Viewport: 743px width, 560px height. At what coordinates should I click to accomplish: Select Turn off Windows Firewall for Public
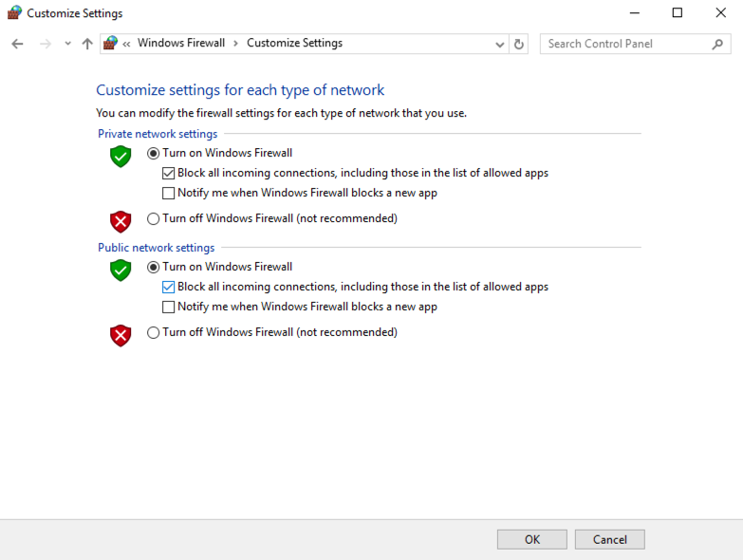[154, 333]
